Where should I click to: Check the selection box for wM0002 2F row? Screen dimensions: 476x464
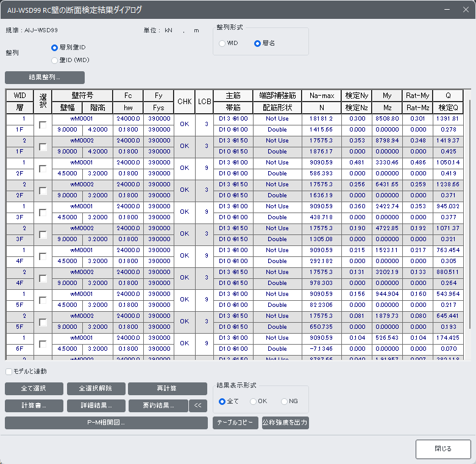43,191
